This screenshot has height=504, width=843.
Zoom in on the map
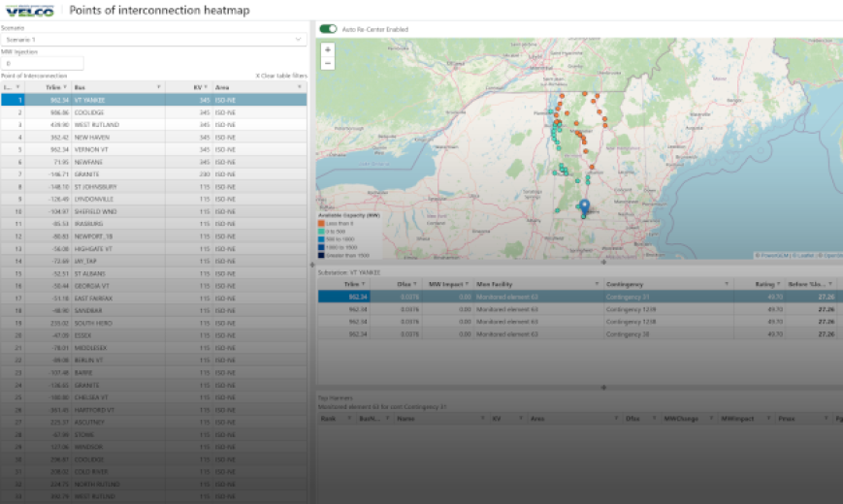pos(328,49)
